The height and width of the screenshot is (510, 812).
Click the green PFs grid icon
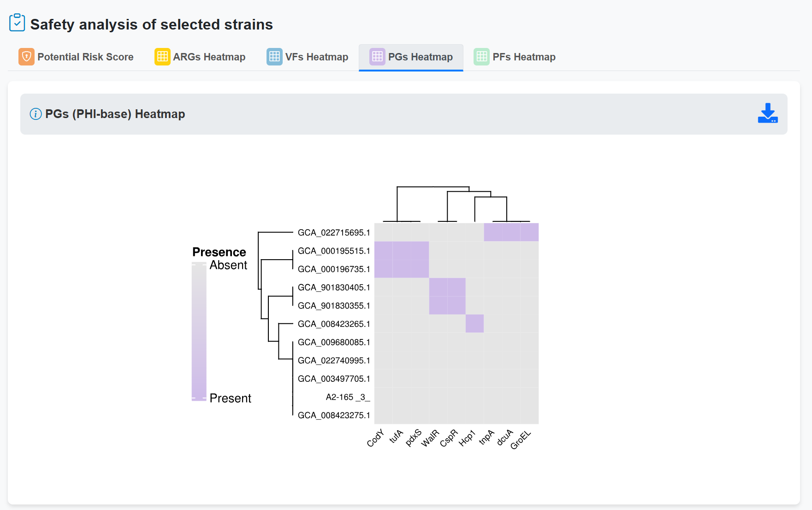481,57
